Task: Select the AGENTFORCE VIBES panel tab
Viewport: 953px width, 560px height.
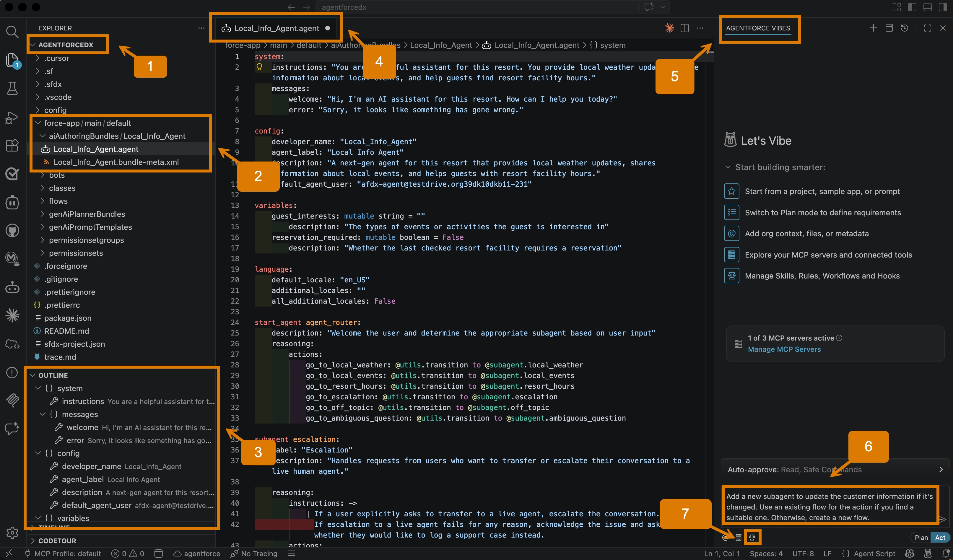Action: (x=758, y=28)
